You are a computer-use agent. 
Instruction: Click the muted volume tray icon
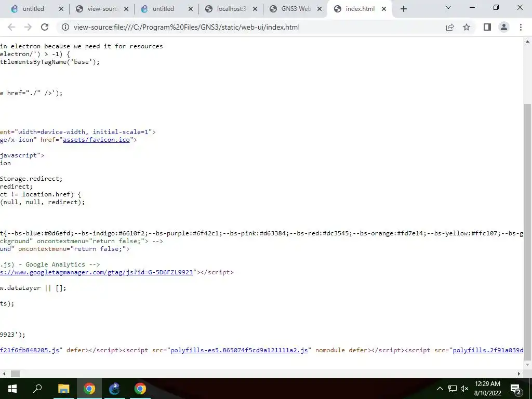464,389
